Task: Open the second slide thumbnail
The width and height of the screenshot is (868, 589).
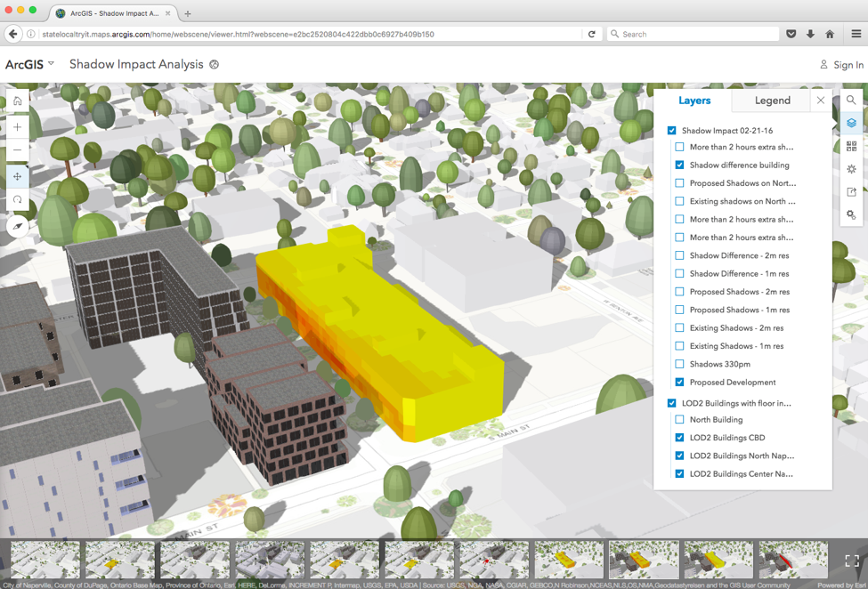Action: coord(120,561)
